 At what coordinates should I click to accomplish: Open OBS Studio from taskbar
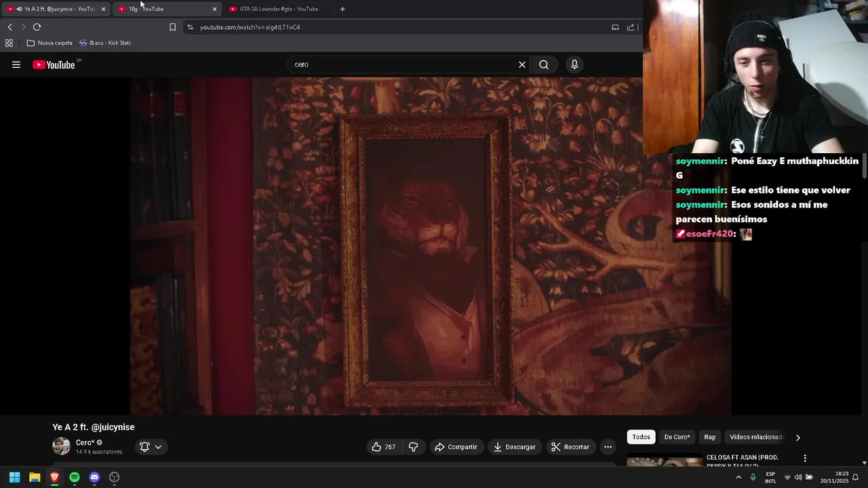point(115,477)
